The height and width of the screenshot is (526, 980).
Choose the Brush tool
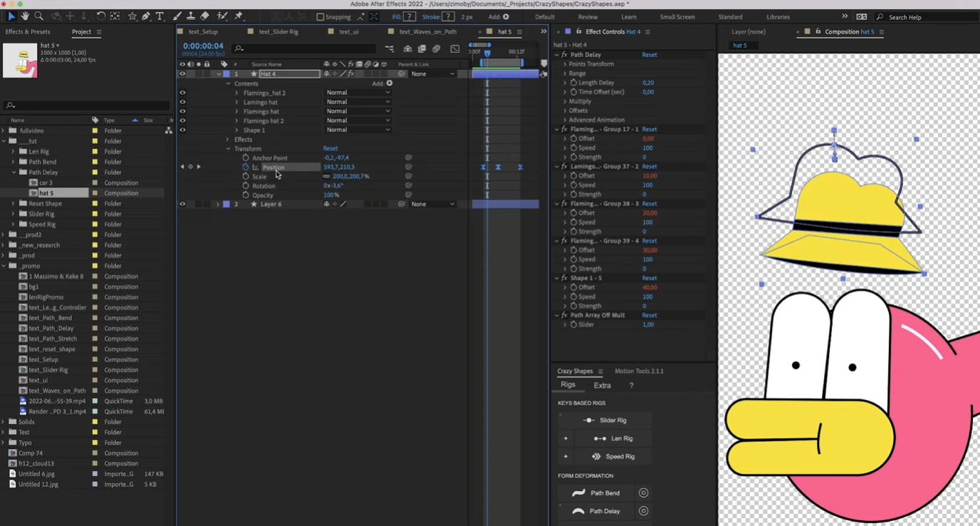(177, 16)
